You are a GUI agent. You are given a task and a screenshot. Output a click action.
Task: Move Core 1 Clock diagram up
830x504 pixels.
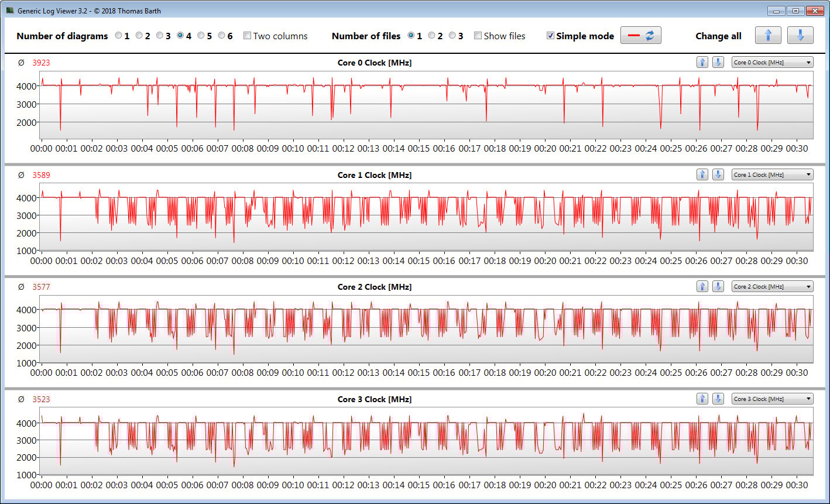click(702, 174)
